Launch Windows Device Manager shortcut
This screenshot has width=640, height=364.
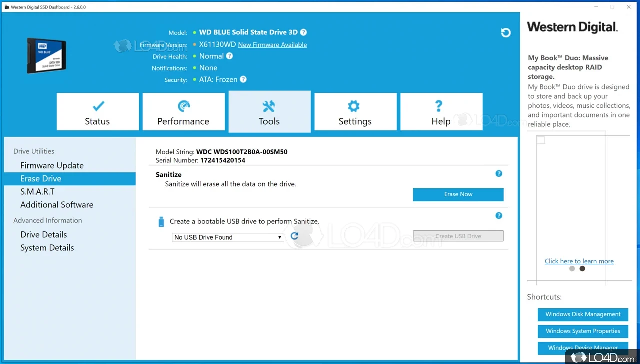583,348
